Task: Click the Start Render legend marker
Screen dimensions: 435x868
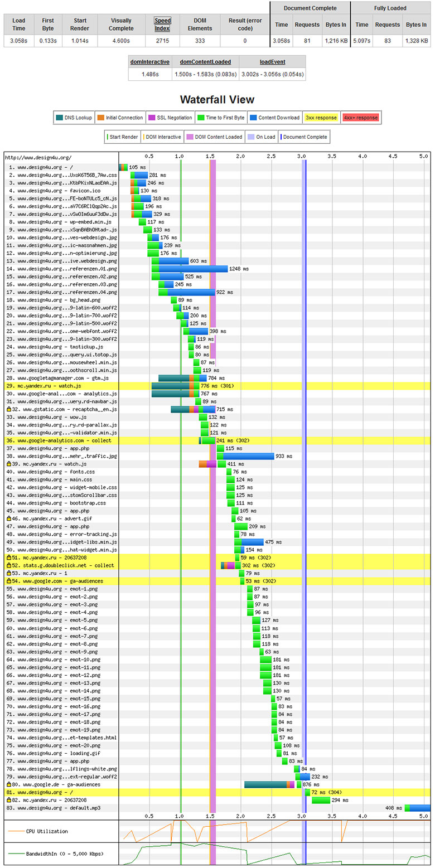Action: (x=108, y=137)
